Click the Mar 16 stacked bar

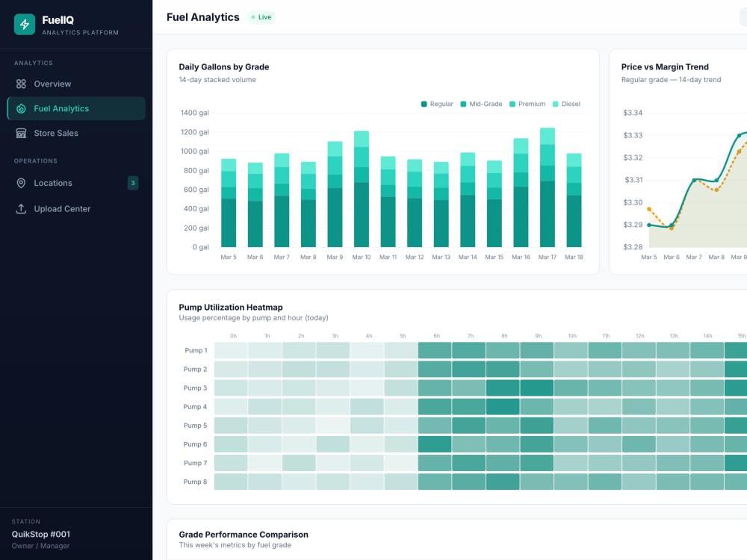click(x=521, y=193)
